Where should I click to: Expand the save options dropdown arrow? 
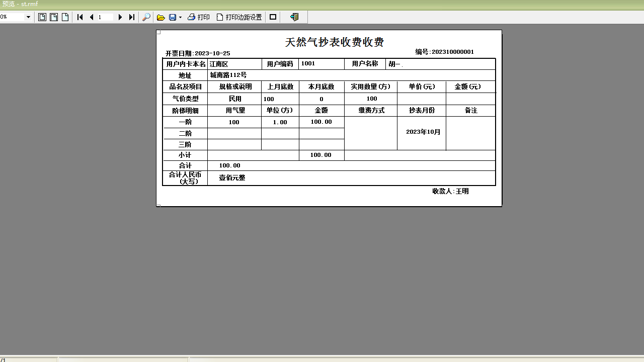click(180, 18)
